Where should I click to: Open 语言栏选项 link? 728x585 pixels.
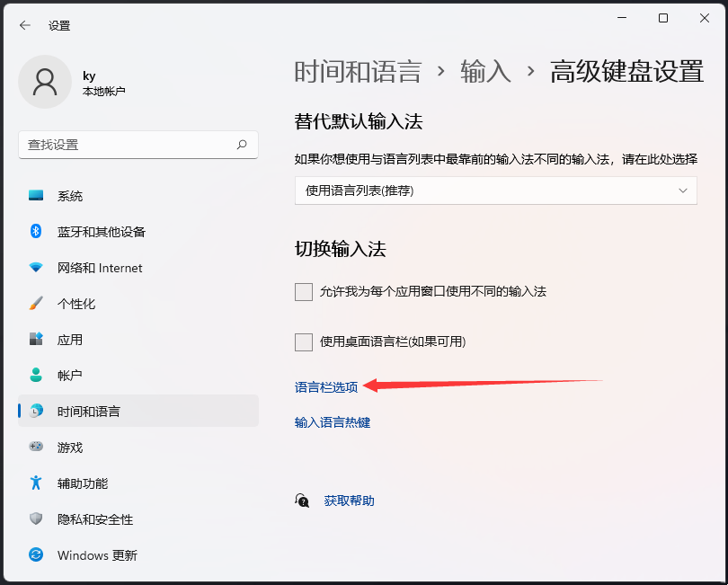(x=326, y=387)
